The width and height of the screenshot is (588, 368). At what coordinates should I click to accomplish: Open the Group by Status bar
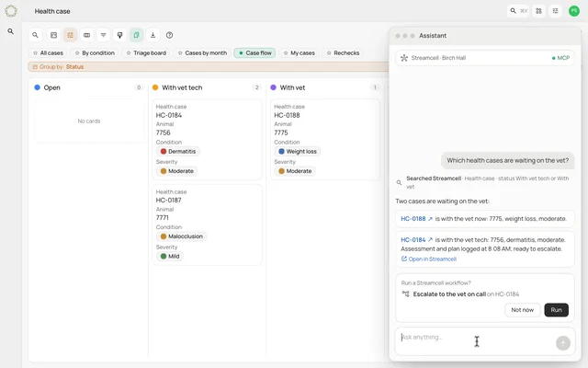point(209,67)
